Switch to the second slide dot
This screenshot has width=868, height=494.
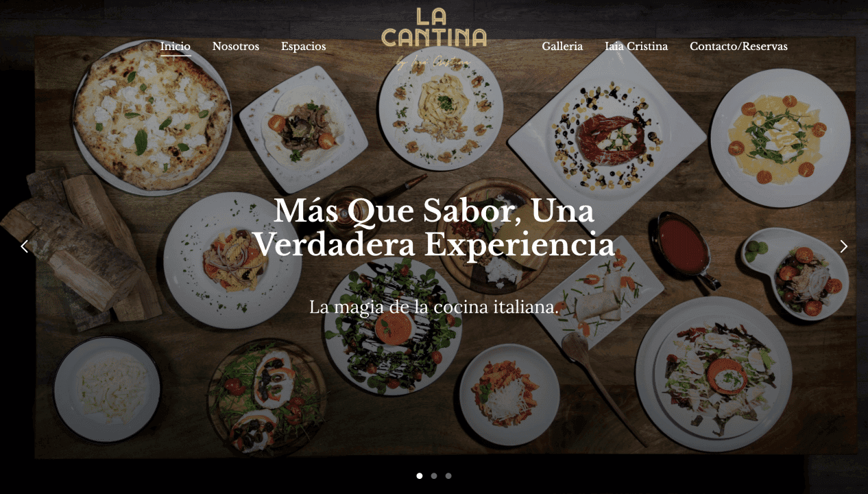pyautogui.click(x=434, y=475)
